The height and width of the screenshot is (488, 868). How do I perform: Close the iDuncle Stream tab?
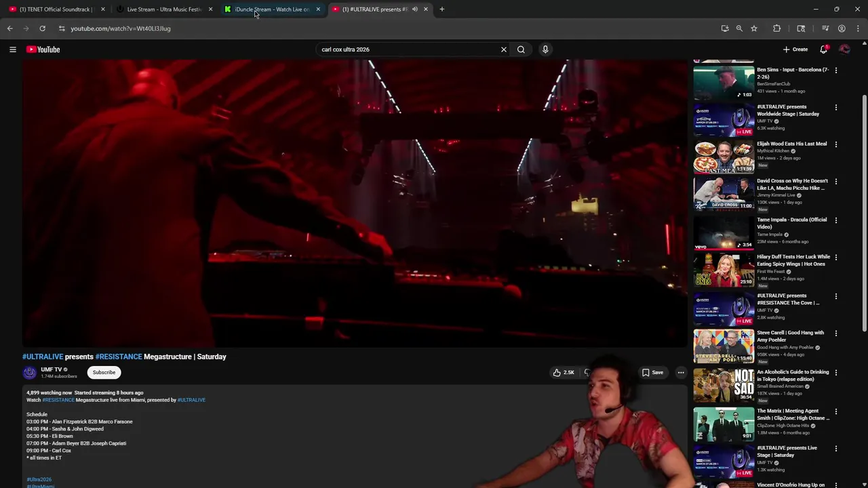coord(318,9)
